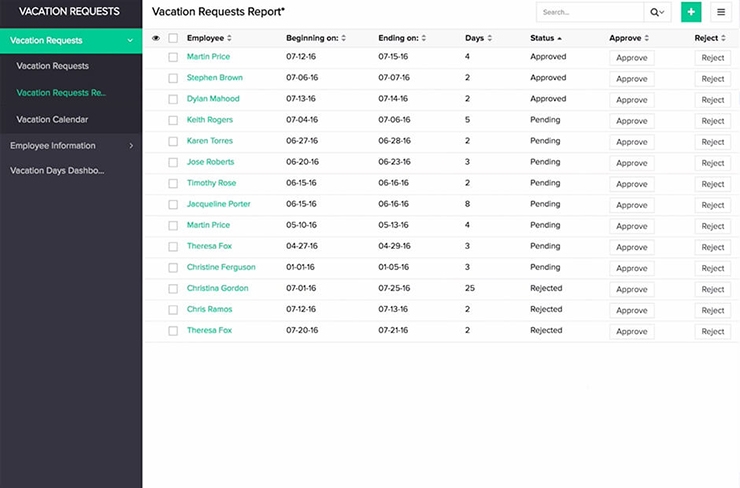Screen dimensions: 740x488
Task: Toggle Status column sort arrow
Action: tap(560, 39)
